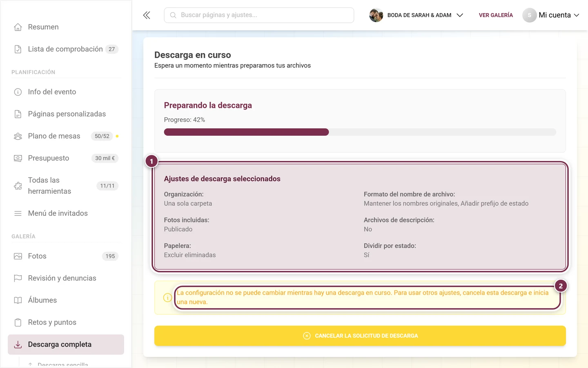Screen dimensions: 588x368
Task: Click the 27 badge on Lista de comprobación
Action: [112, 49]
